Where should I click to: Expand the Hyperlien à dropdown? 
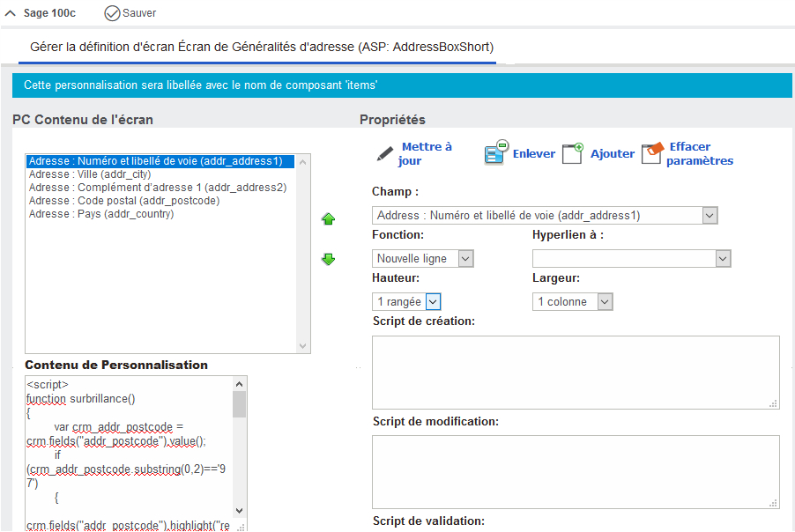pyautogui.click(x=723, y=259)
